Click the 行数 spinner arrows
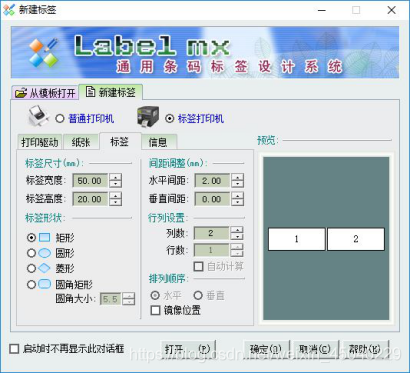 (x=237, y=250)
